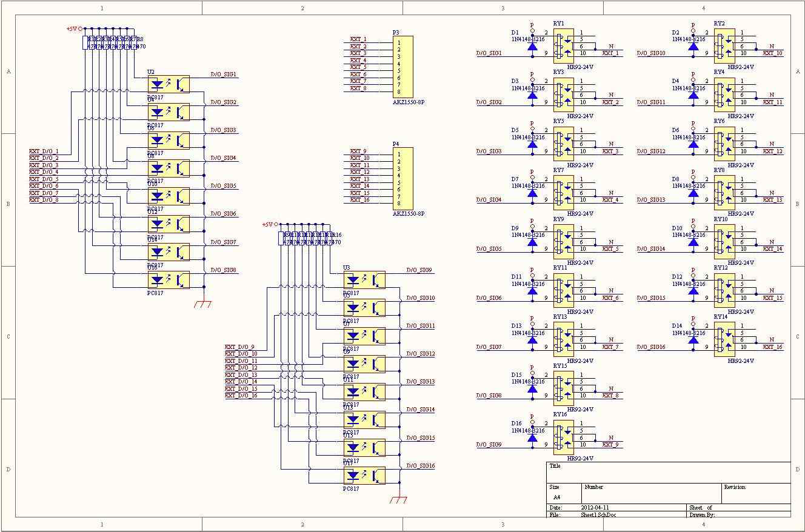This screenshot has height=532, width=805.
Task: Click ground symbol below D/O_SIG16 optocoupler
Action: click(x=399, y=500)
